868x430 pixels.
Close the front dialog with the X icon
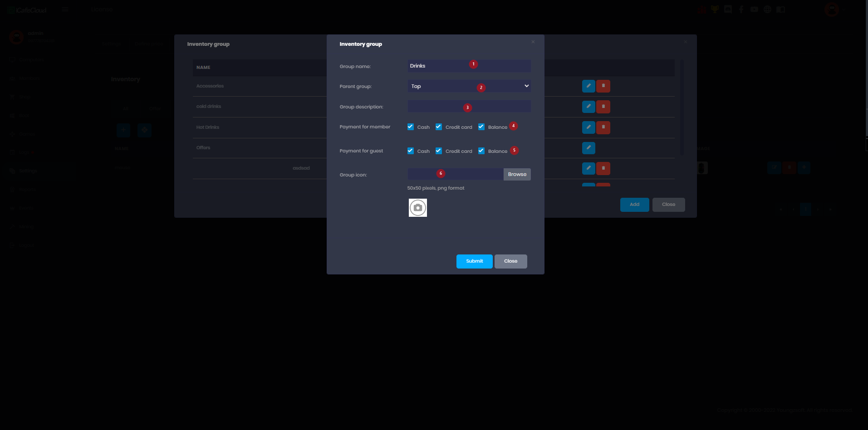click(x=533, y=42)
